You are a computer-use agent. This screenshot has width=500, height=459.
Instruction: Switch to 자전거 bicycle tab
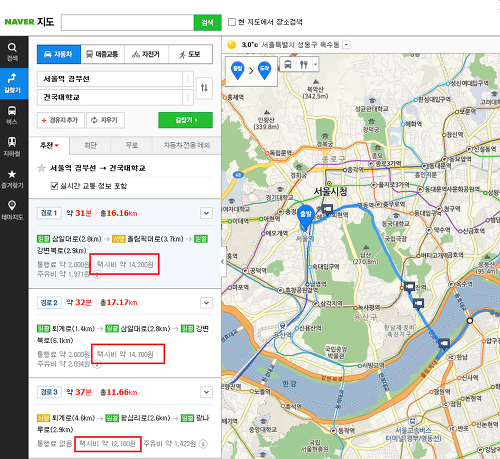(x=146, y=54)
